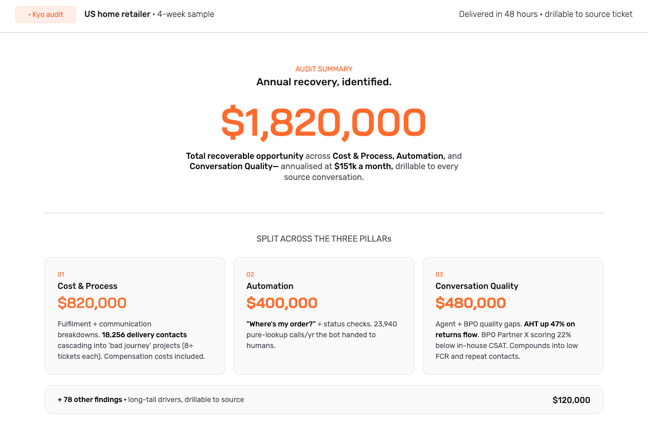Select the US home retailer header text
648x437 pixels.
tap(117, 14)
